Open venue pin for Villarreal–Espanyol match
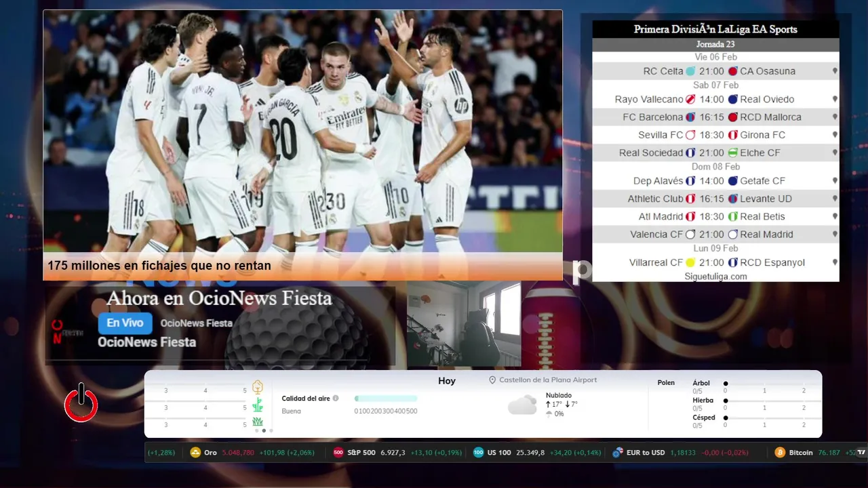This screenshot has width=868, height=488. click(835, 262)
